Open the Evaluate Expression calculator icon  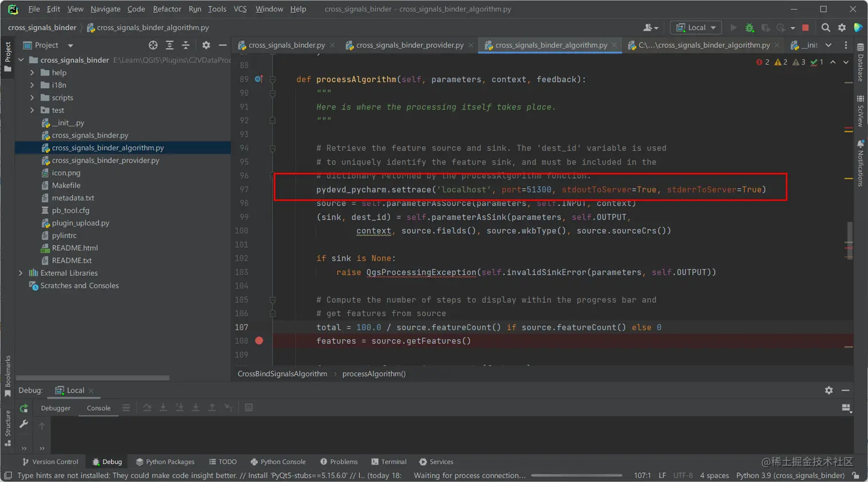[x=249, y=408]
